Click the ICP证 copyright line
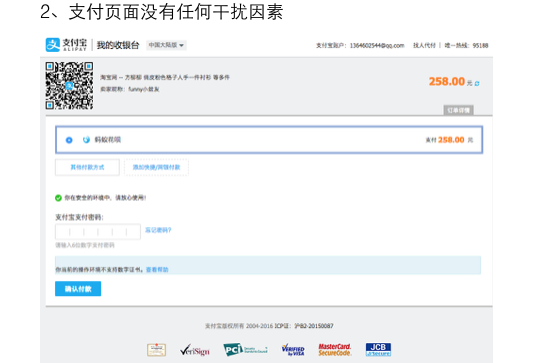534x363 pixels. pyautogui.click(x=269, y=326)
